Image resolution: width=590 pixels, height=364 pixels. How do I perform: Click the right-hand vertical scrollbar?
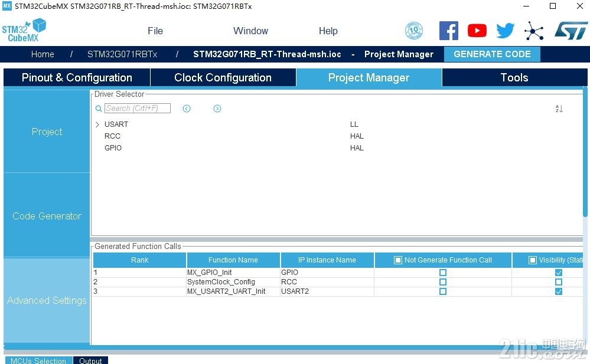[585, 152]
